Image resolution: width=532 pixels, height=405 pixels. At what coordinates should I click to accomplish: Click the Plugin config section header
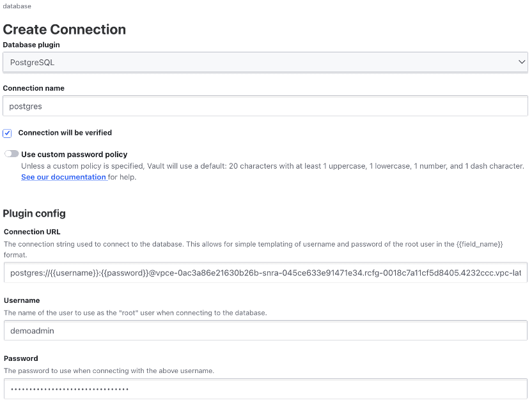[35, 213]
